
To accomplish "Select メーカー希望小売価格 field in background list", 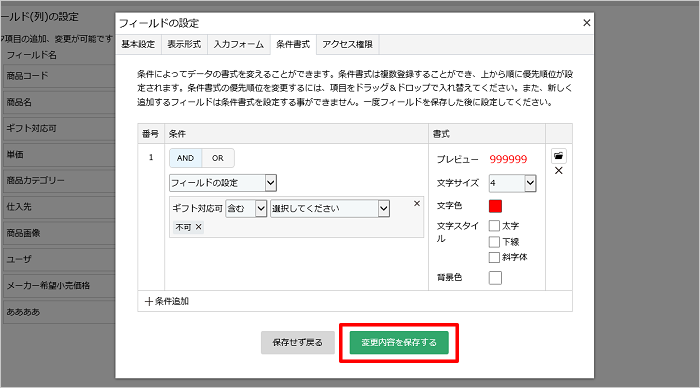I will (x=58, y=285).
